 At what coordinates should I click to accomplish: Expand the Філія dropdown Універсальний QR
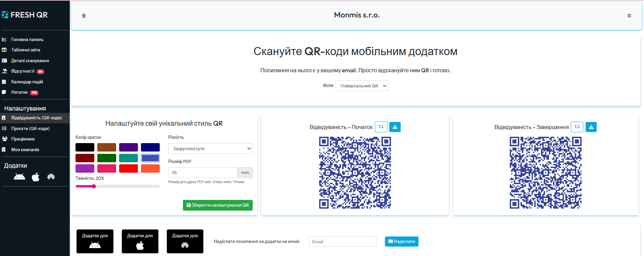point(362,86)
